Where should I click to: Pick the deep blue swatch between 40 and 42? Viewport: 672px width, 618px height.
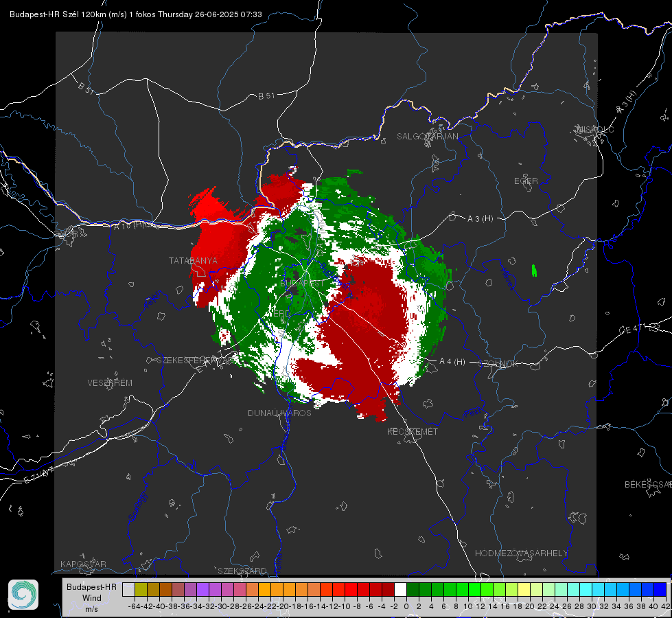click(x=660, y=590)
